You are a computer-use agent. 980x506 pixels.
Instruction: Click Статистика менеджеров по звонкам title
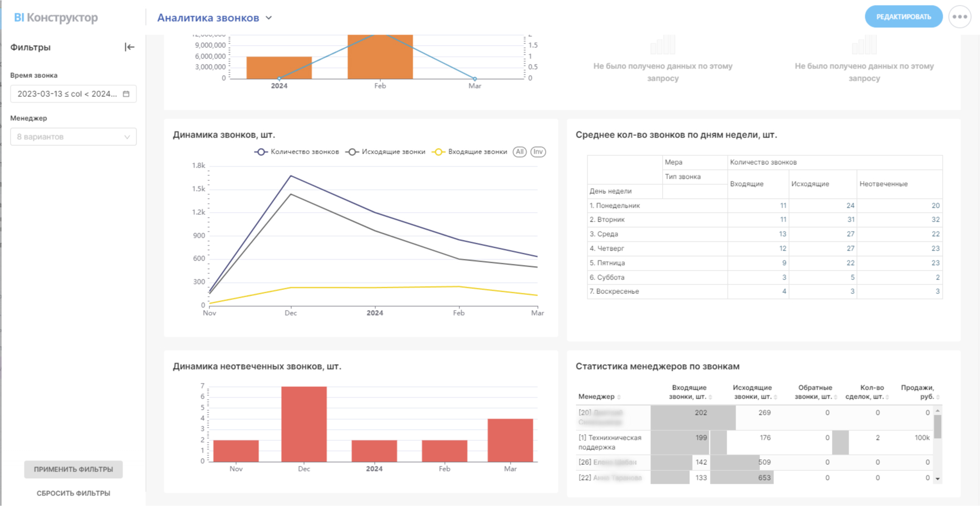(658, 366)
